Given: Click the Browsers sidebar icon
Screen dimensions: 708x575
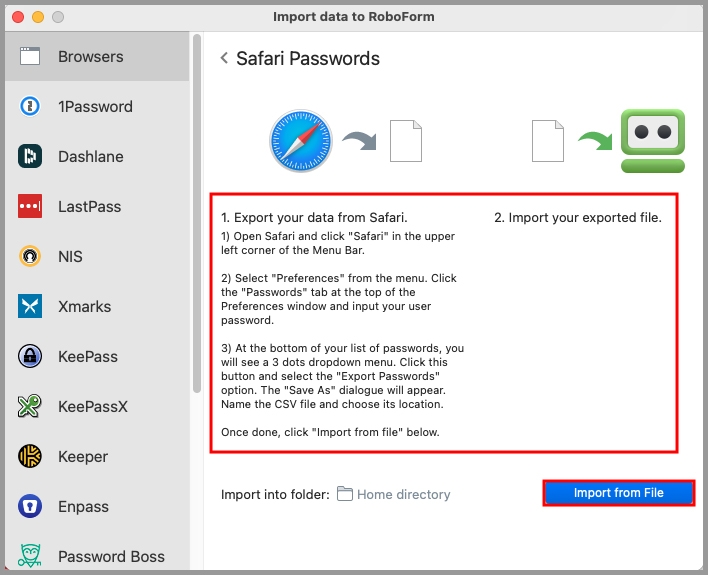Looking at the screenshot, I should (30, 57).
